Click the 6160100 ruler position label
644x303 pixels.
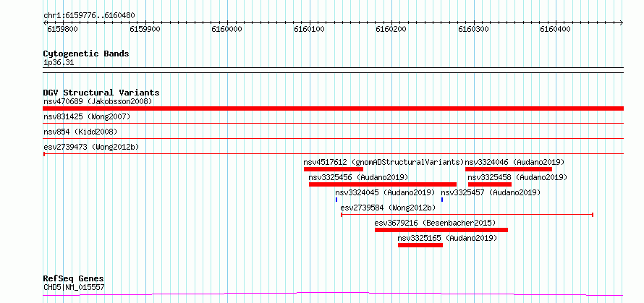(x=309, y=29)
